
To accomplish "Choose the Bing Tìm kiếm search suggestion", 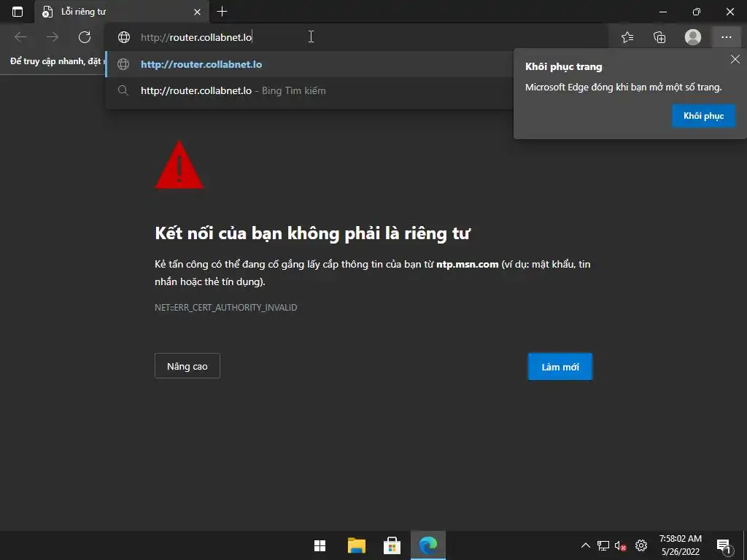I will coord(309,90).
